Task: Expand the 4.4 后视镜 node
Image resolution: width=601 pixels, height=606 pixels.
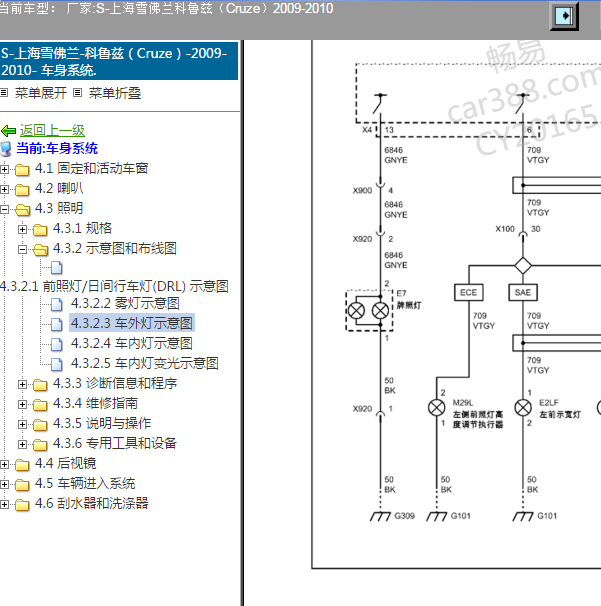Action: (4, 465)
